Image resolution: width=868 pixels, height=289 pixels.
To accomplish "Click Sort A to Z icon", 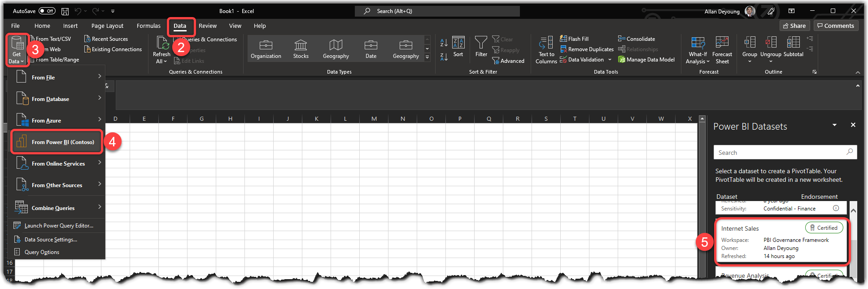I will point(444,43).
